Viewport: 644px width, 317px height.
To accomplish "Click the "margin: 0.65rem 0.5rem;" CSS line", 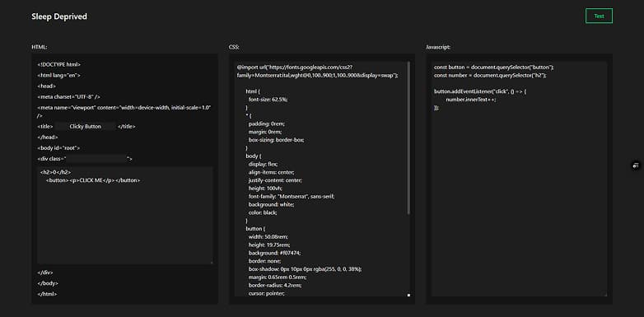I will pos(278,277).
